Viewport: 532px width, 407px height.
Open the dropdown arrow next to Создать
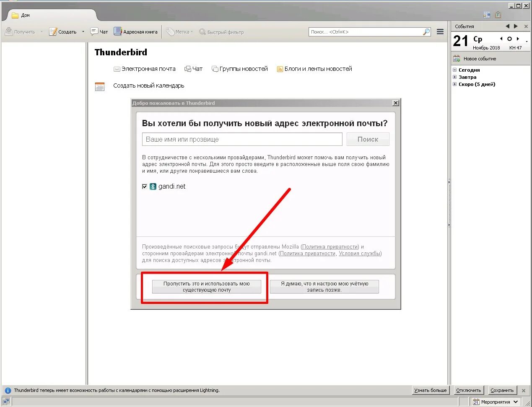(83, 32)
